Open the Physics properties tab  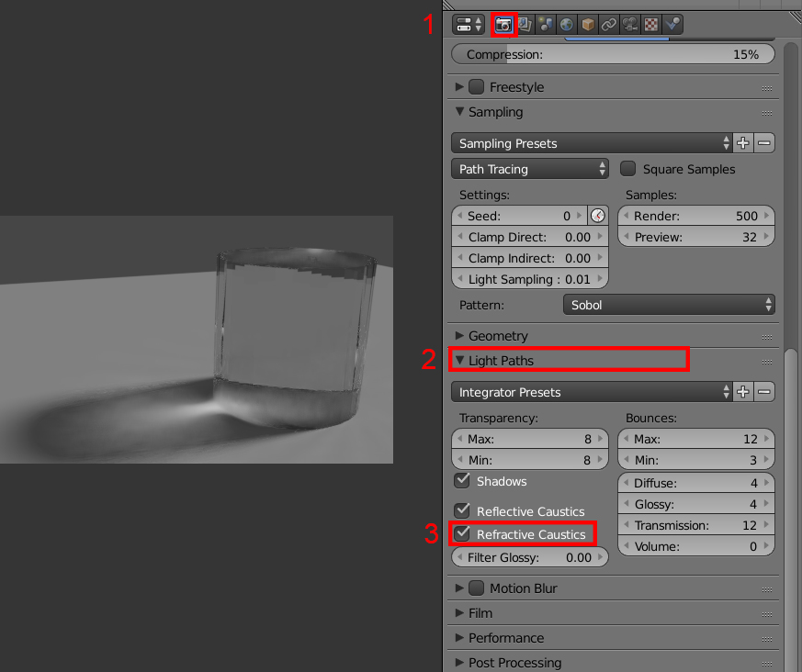(672, 24)
